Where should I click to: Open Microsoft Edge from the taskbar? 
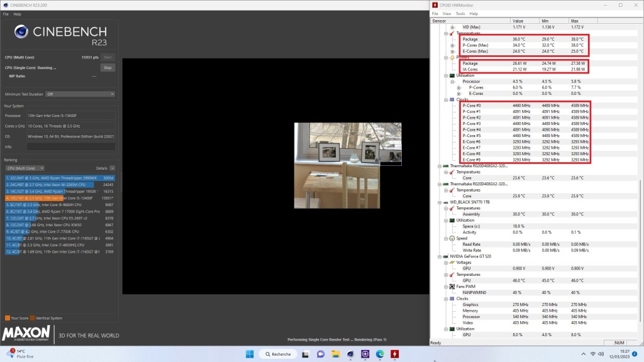[380, 354]
